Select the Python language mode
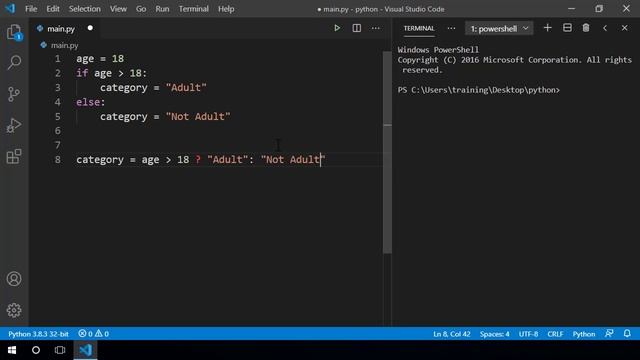Image resolution: width=640 pixels, height=360 pixels. tap(584, 334)
